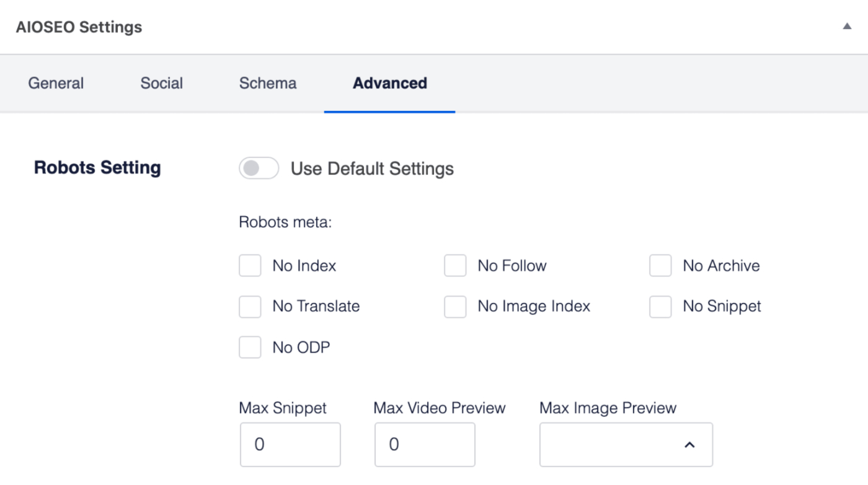
Task: Toggle the Use Default Settings switch
Action: point(259,168)
